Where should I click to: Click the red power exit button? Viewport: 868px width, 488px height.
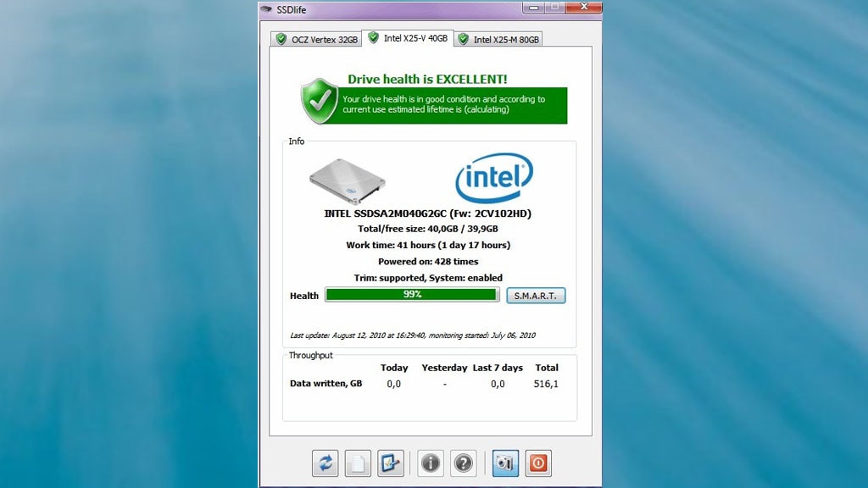pyautogui.click(x=538, y=463)
